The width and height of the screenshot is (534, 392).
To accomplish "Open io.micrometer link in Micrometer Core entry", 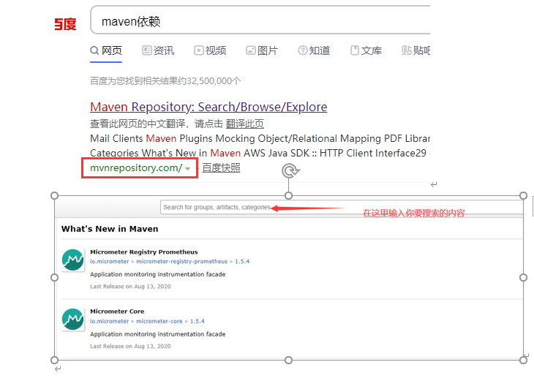I will [x=109, y=321].
